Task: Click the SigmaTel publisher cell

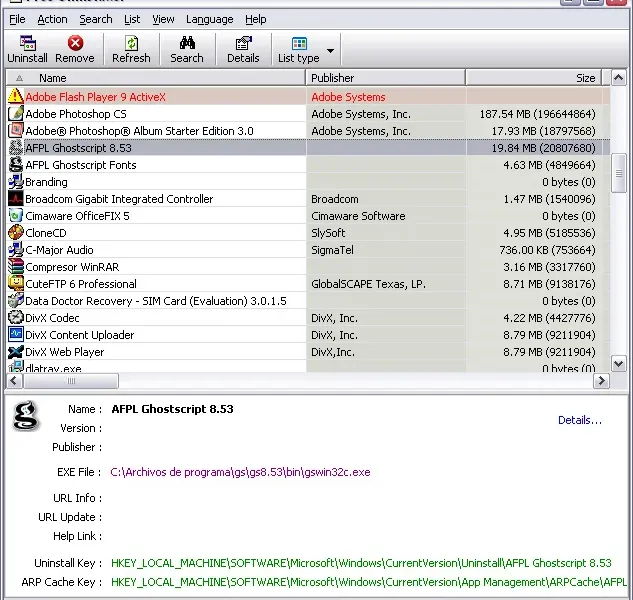Action: [x=386, y=250]
